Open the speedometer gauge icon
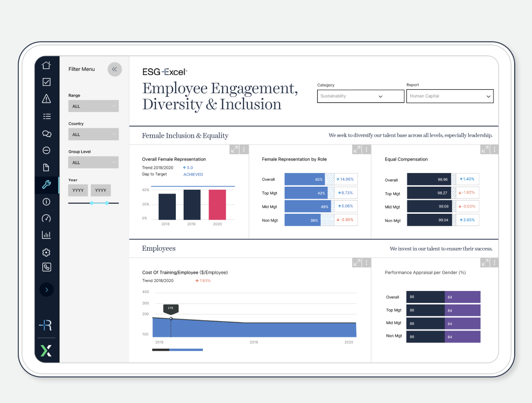Screen dimensions: 532x403 click(x=46, y=218)
